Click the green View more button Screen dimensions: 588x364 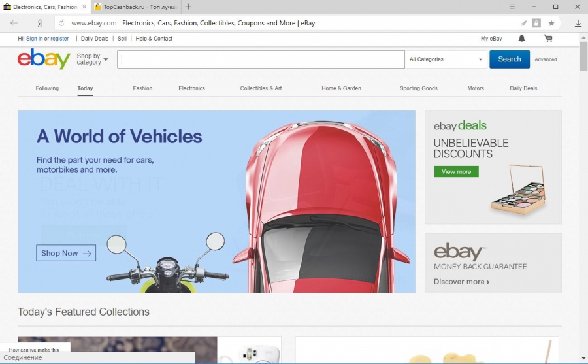457,171
